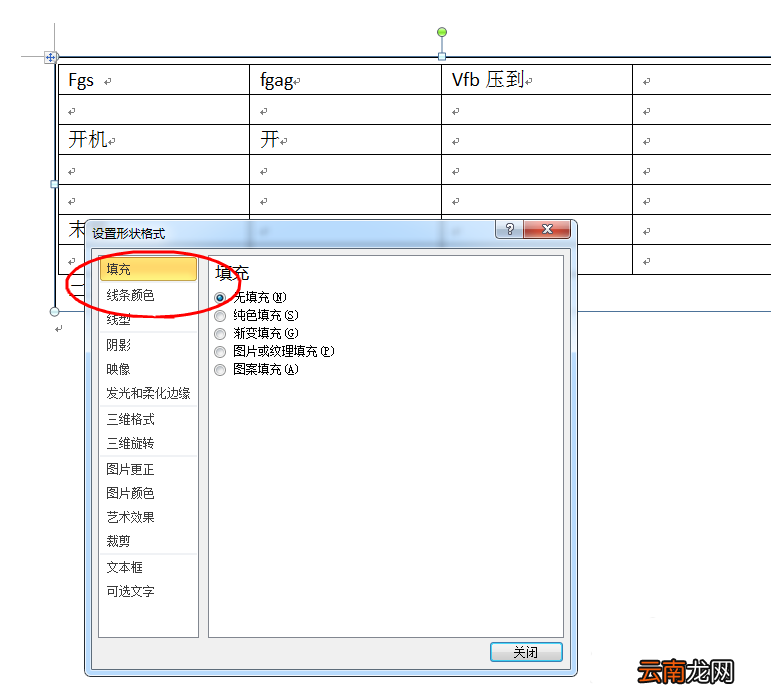Click the bottom-left corner sizing handle
The image size is (771, 700).
point(55,312)
